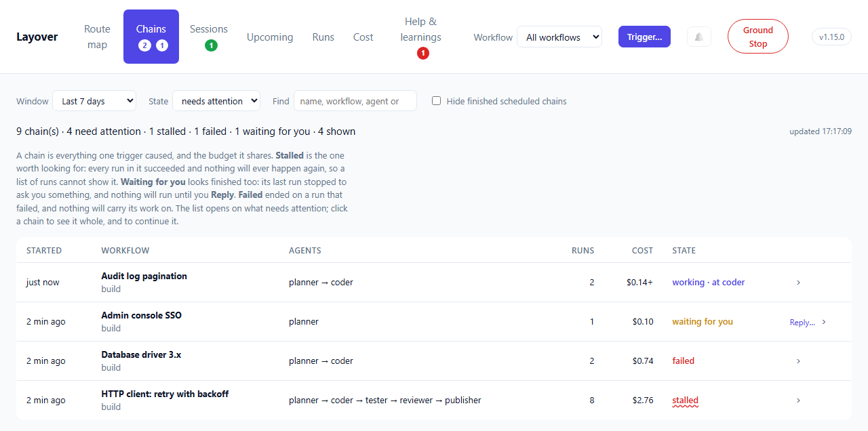Click the $0.74 cost value
Screen dimensions: 868x431
pyautogui.click(x=643, y=361)
